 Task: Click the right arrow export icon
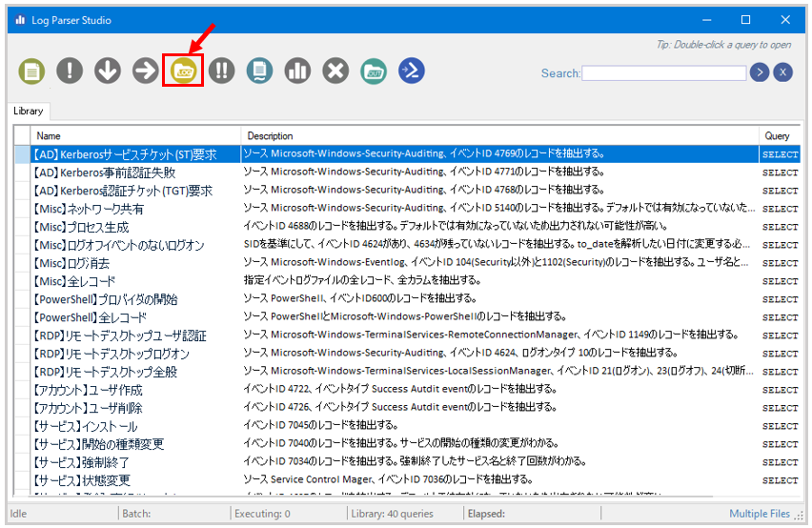[145, 71]
